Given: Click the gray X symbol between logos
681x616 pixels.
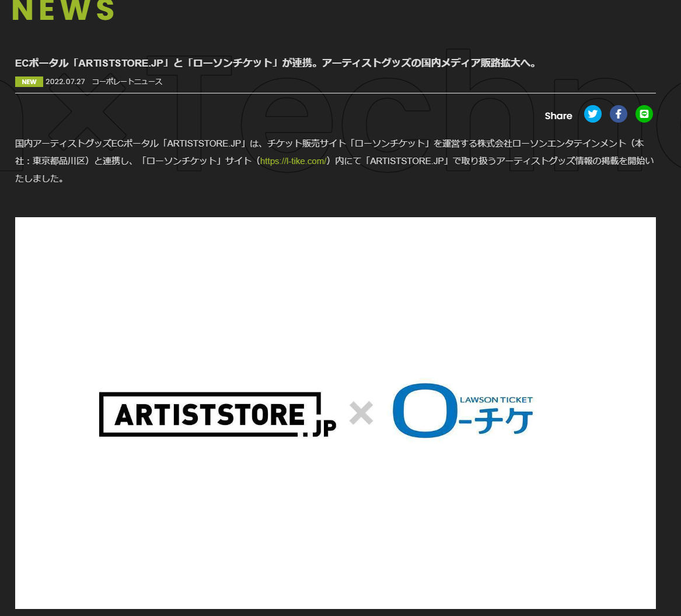Looking at the screenshot, I should (361, 413).
